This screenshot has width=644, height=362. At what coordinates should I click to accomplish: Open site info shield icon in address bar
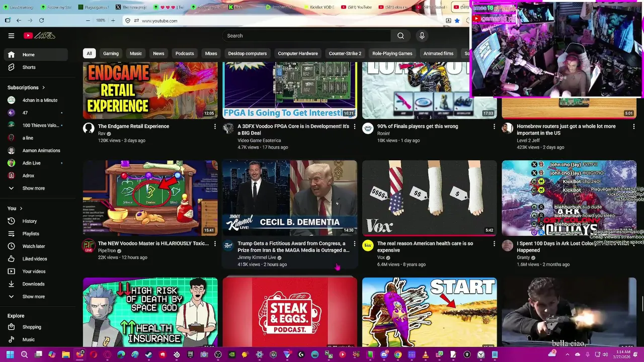pos(128,21)
